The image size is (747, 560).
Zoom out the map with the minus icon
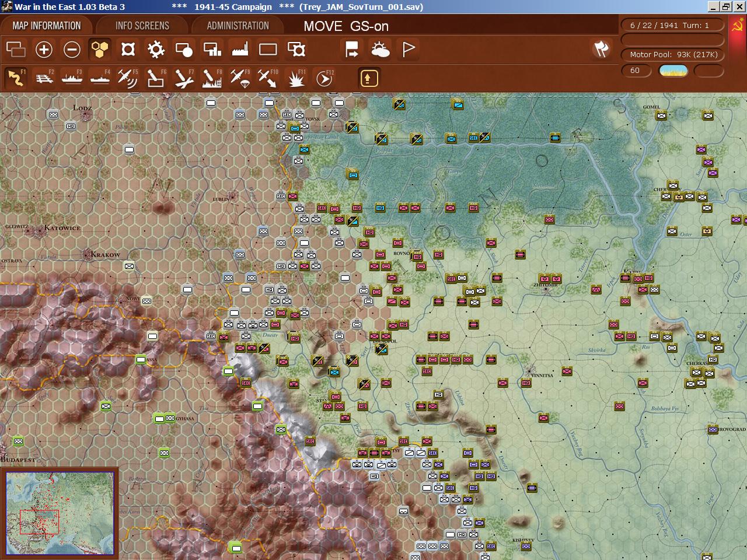(72, 50)
